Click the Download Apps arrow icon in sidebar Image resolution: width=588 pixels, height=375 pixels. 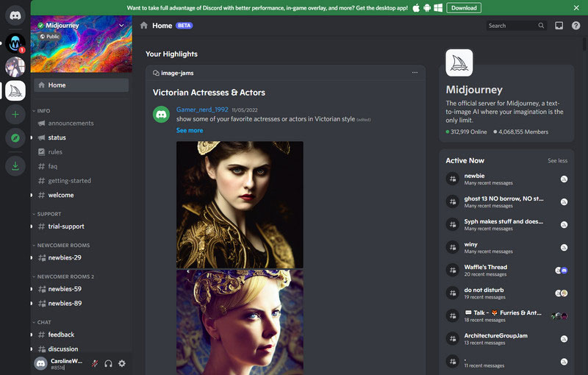[x=15, y=165]
